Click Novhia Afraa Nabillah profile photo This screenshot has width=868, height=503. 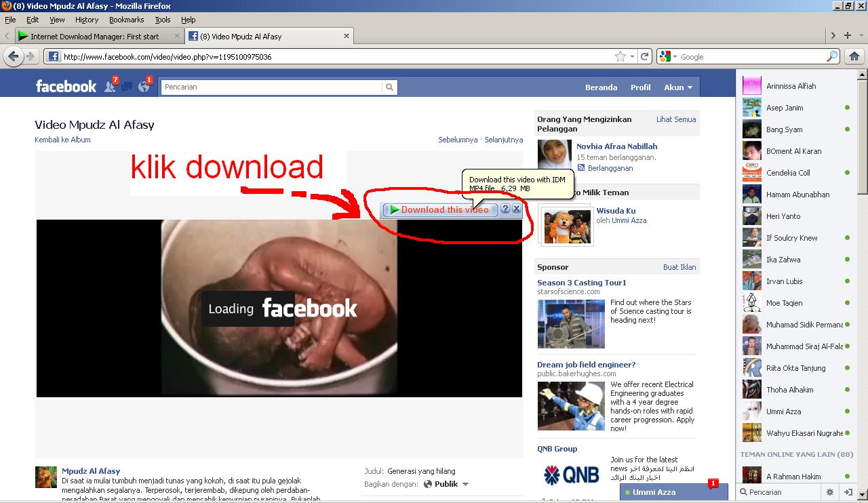click(x=555, y=155)
